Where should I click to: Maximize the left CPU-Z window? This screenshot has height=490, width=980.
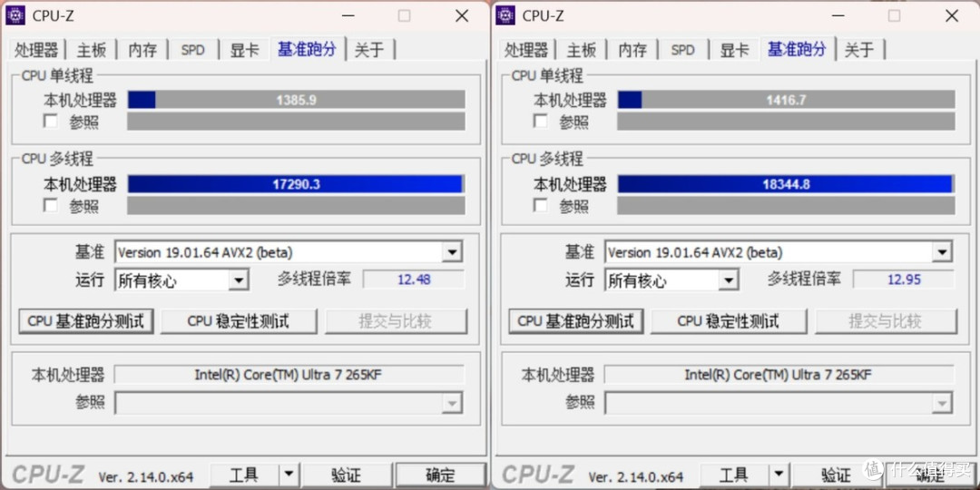click(x=405, y=15)
